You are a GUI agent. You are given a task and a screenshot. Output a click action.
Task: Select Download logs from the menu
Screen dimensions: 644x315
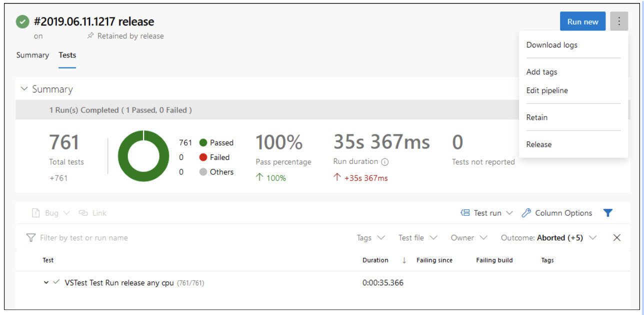pos(551,44)
